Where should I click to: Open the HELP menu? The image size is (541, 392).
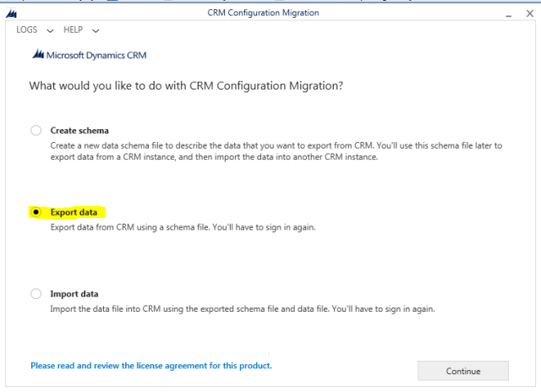tap(74, 30)
